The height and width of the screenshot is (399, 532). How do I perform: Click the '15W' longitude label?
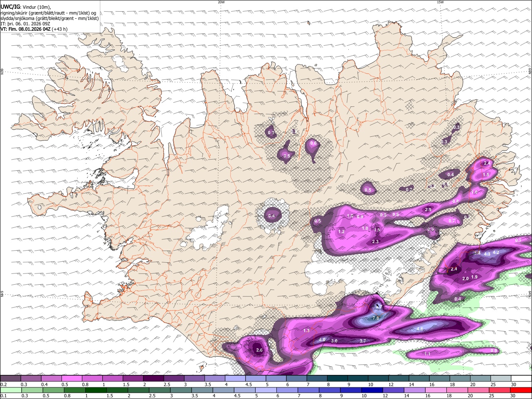point(440,2)
